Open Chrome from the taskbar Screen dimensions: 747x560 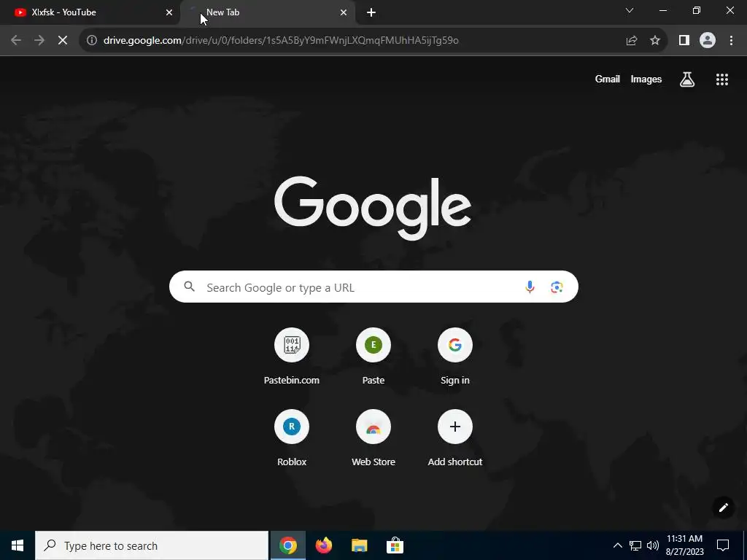point(287,545)
